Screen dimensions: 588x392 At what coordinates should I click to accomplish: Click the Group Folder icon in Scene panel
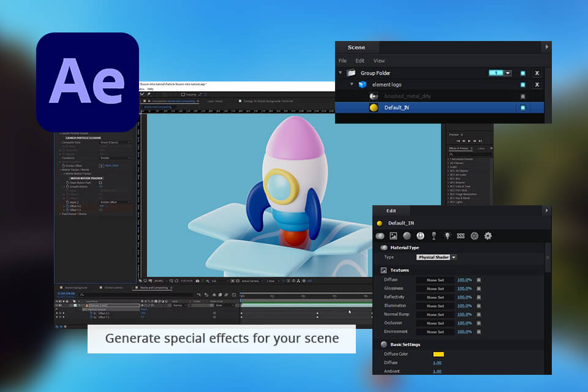pyautogui.click(x=351, y=73)
